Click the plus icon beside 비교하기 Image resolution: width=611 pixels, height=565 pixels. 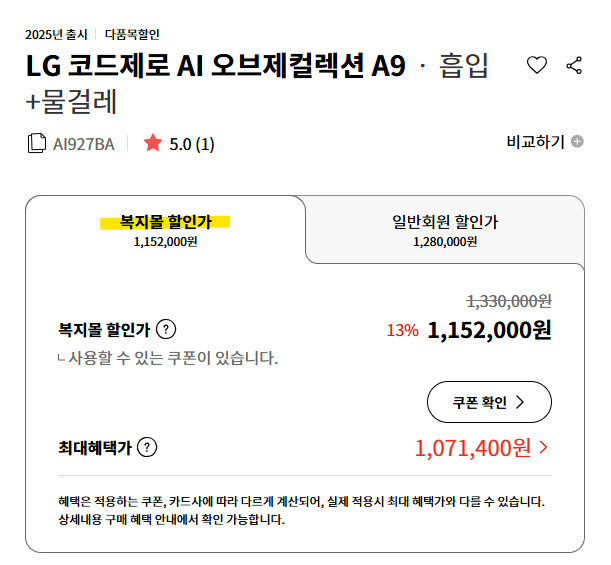pyautogui.click(x=577, y=141)
